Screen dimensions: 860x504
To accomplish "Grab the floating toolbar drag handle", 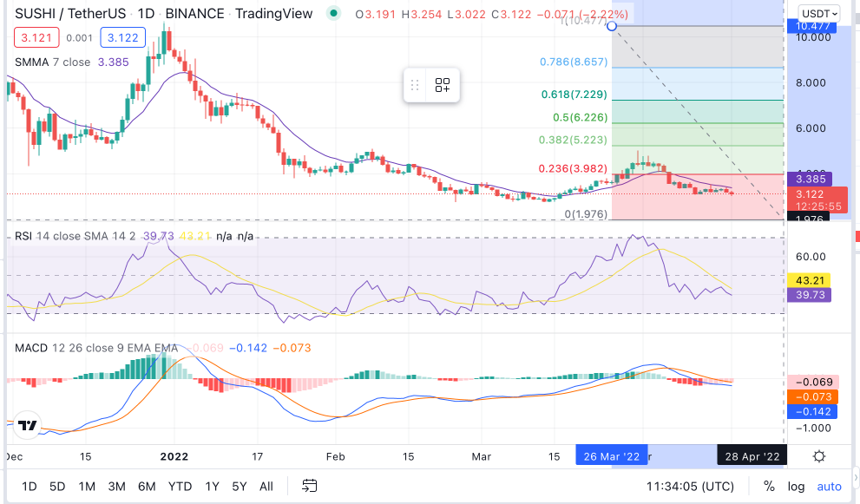I will pos(415,85).
